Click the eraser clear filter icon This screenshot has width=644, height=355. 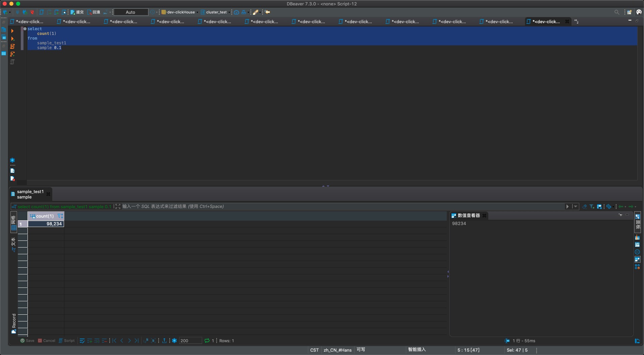(585, 207)
